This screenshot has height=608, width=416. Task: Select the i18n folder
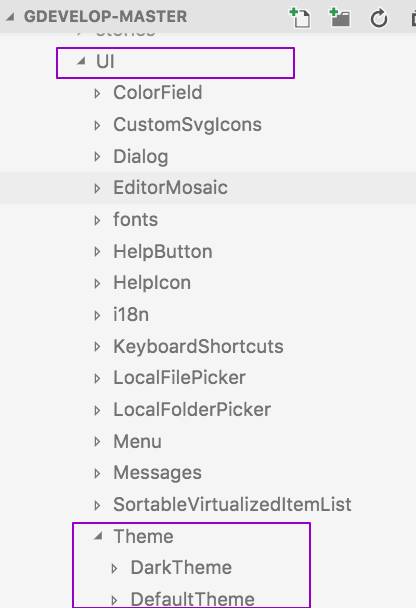coord(131,314)
